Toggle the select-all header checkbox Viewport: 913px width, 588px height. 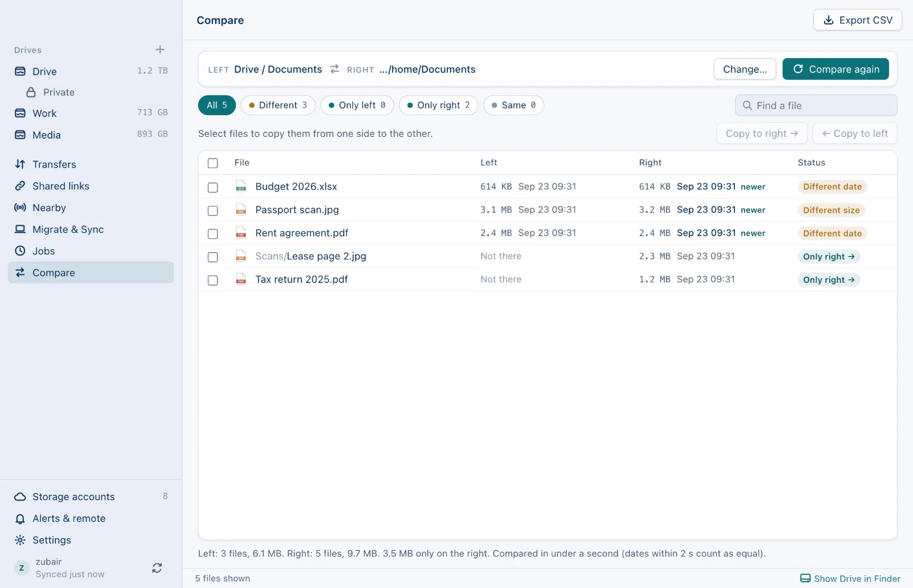pyautogui.click(x=213, y=163)
